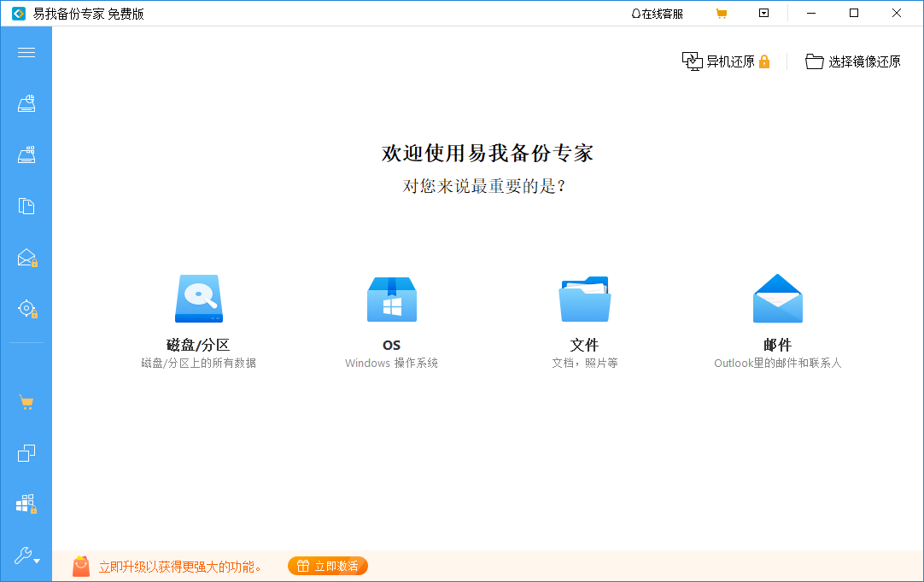Open file backup icon in sidebar
The width and height of the screenshot is (924, 582).
point(26,207)
